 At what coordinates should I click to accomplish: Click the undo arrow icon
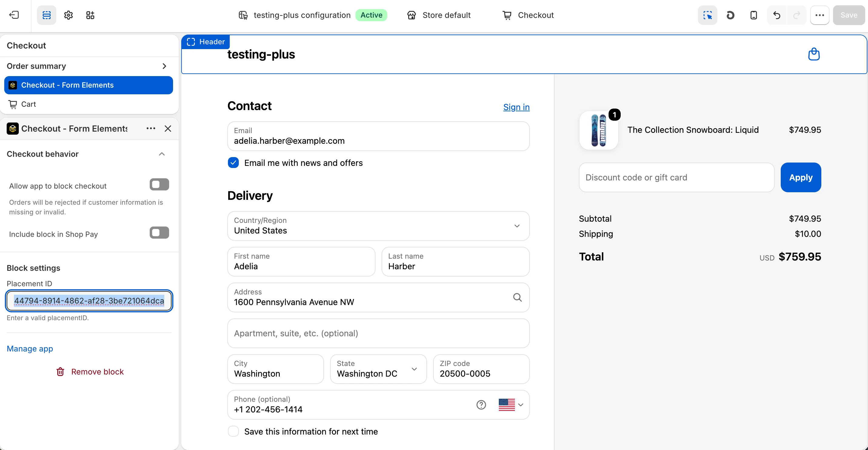pos(777,15)
